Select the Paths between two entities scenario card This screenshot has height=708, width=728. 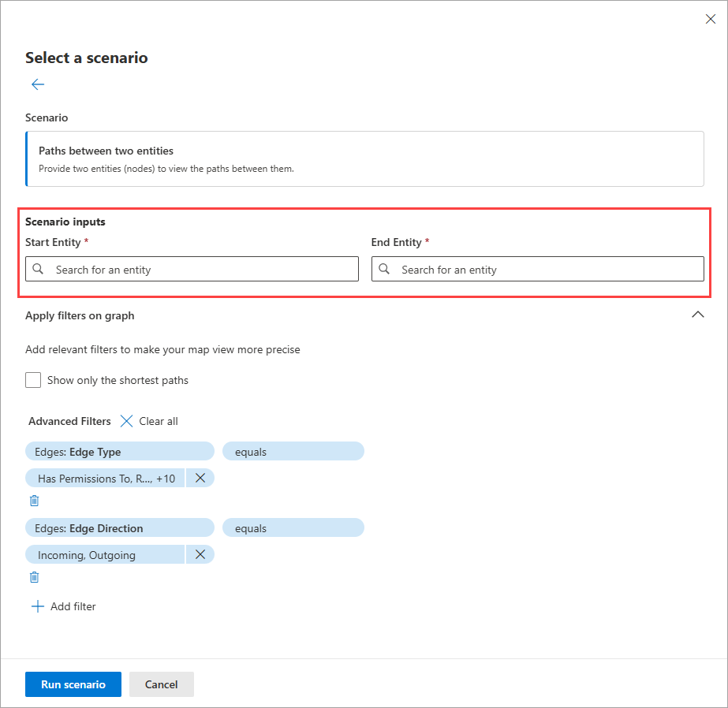(x=364, y=158)
